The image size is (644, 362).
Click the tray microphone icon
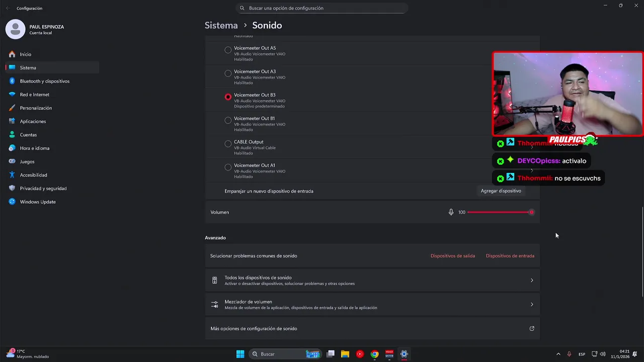pyautogui.click(x=569, y=354)
